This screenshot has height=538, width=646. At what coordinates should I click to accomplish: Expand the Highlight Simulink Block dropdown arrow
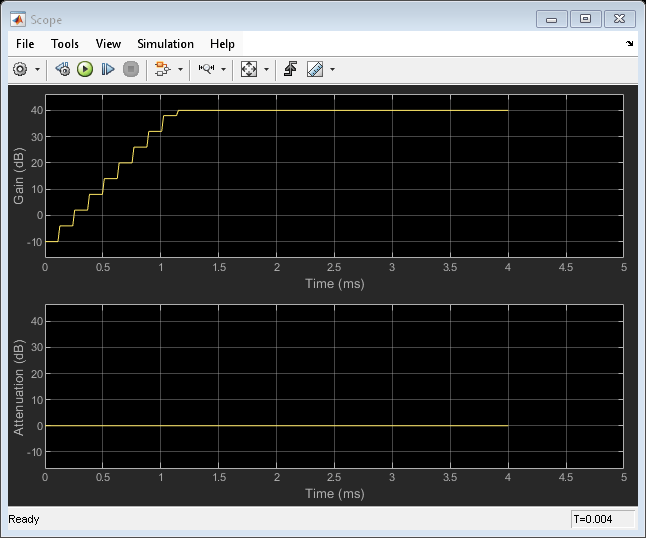pyautogui.click(x=180, y=69)
